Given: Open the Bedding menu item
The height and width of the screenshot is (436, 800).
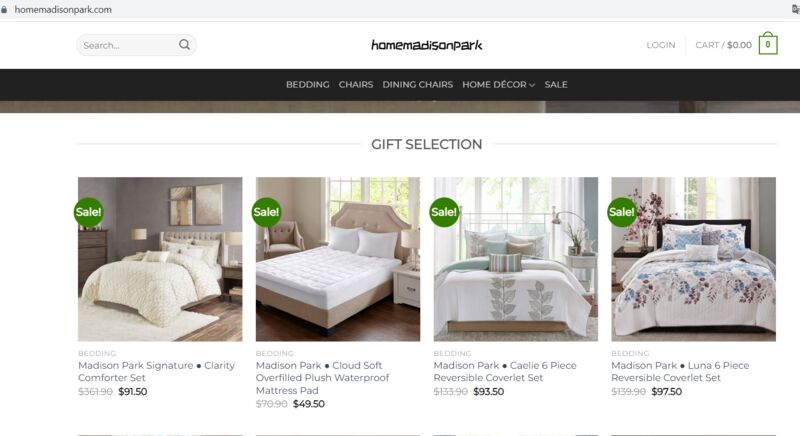Looking at the screenshot, I should click(308, 85).
